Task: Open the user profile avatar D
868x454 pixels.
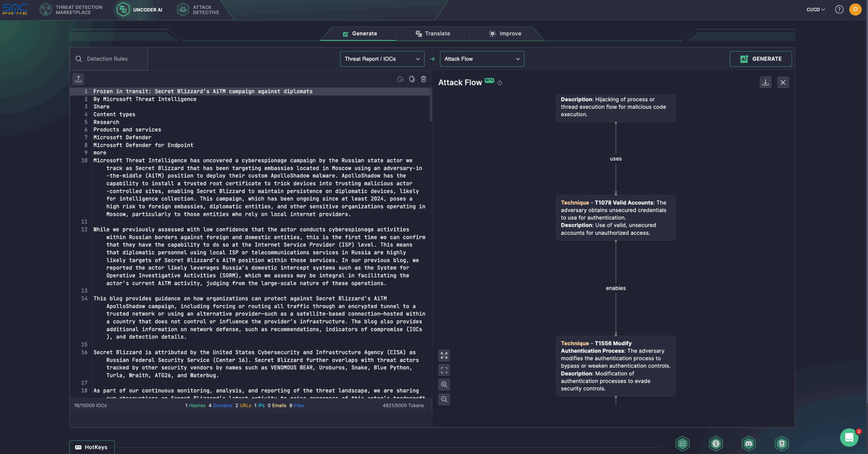Action: [x=855, y=9]
